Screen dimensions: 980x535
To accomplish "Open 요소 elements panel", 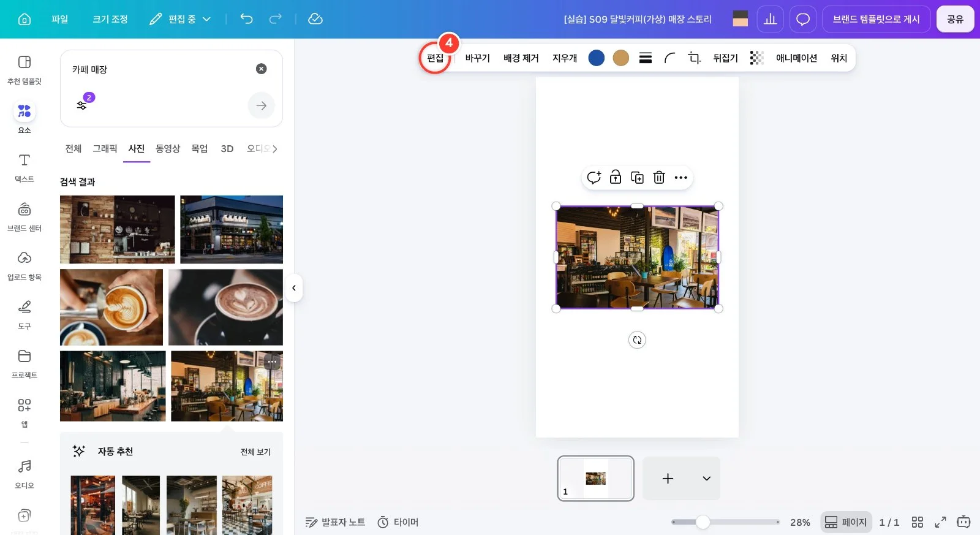I will click(24, 118).
